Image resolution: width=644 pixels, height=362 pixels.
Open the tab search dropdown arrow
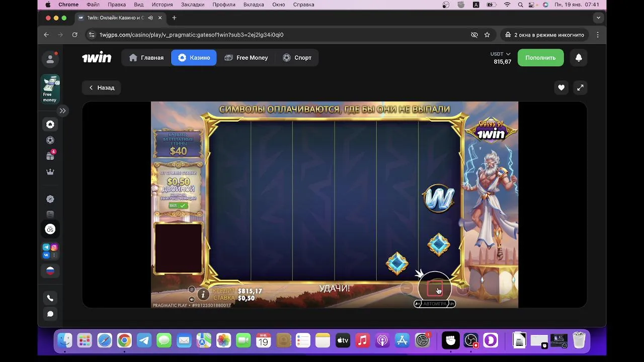[598, 18]
